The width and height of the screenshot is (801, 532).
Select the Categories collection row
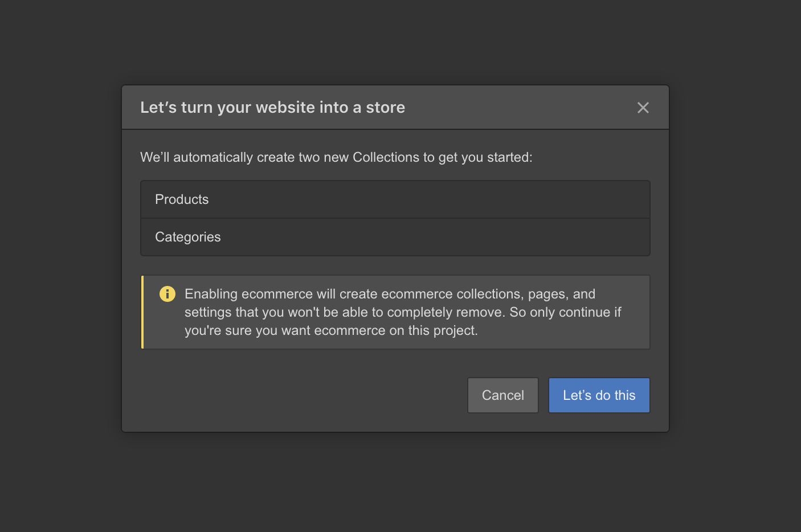[x=395, y=237]
